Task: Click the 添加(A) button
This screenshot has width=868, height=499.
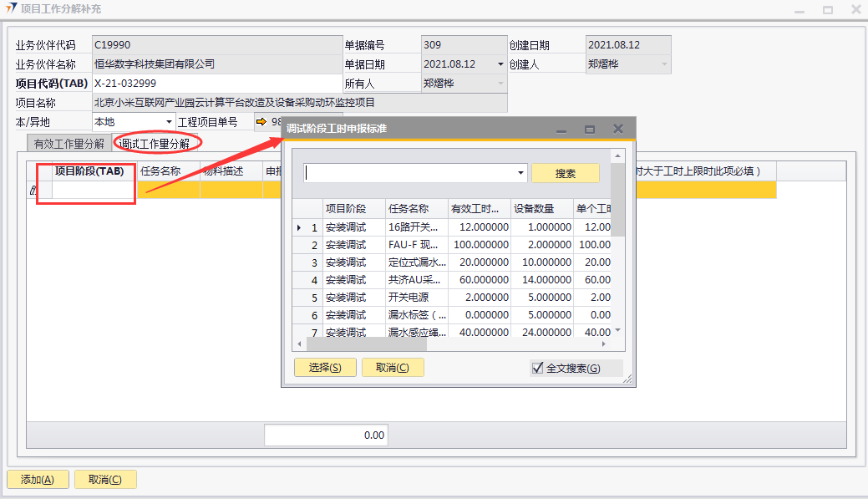Action: point(38,480)
